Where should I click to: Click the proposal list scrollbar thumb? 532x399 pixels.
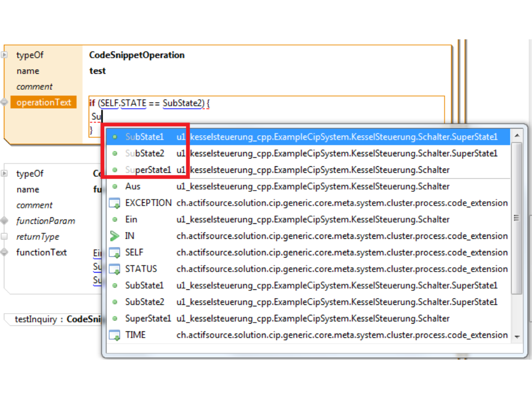click(516, 217)
